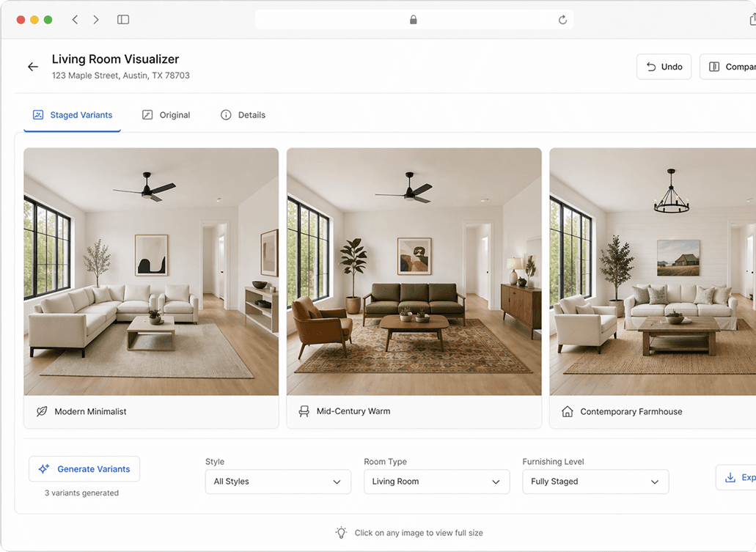Click the back arrow beside Living Room Visualizer
The height and width of the screenshot is (552, 756).
coord(32,66)
